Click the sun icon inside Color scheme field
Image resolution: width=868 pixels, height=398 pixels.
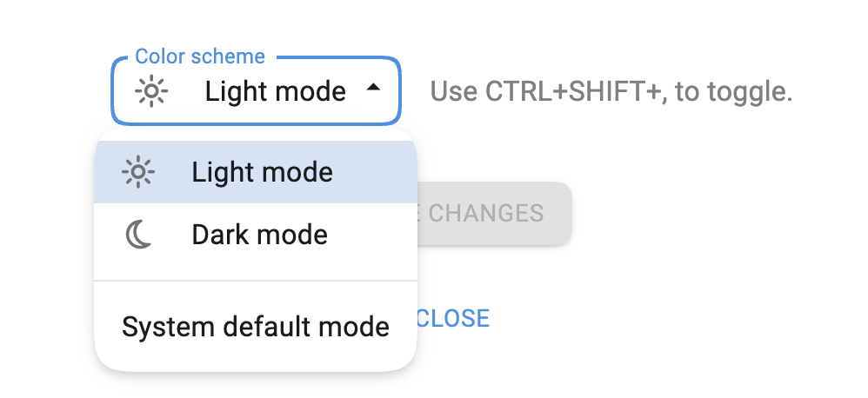[x=152, y=90]
